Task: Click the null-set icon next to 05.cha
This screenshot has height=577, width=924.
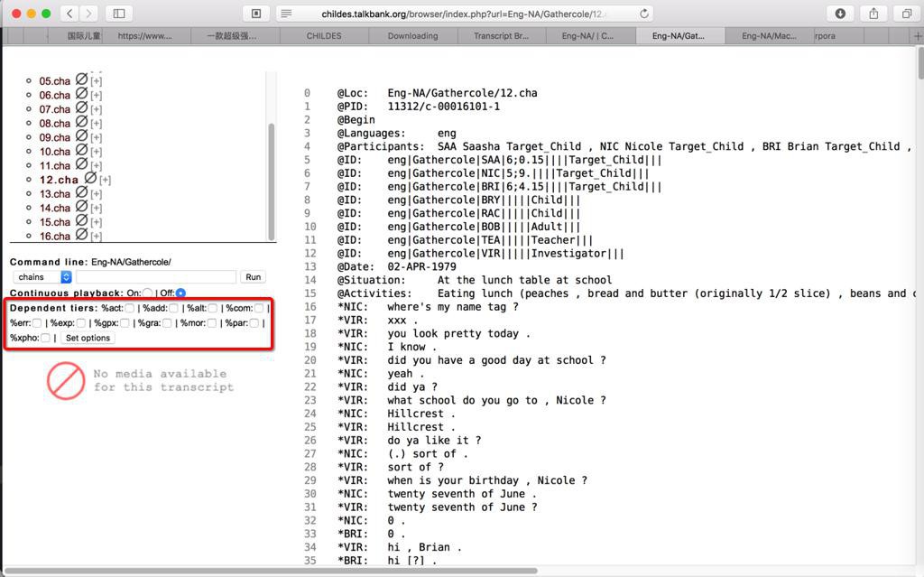Action: [81, 79]
